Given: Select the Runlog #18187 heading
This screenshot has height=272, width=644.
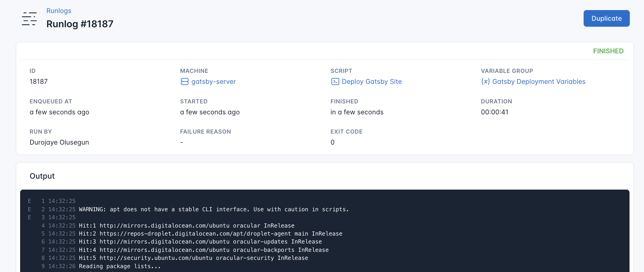Looking at the screenshot, I should (80, 24).
